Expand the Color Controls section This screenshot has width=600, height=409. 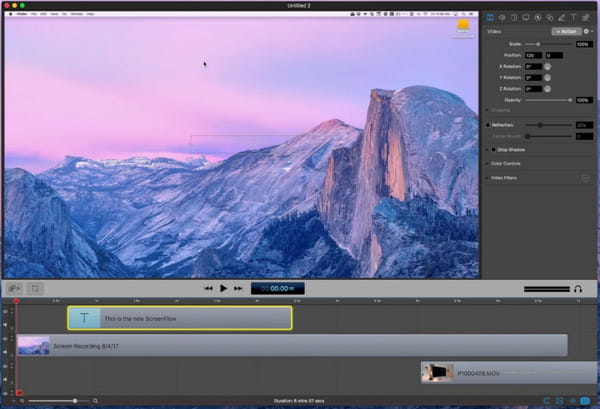pos(487,163)
